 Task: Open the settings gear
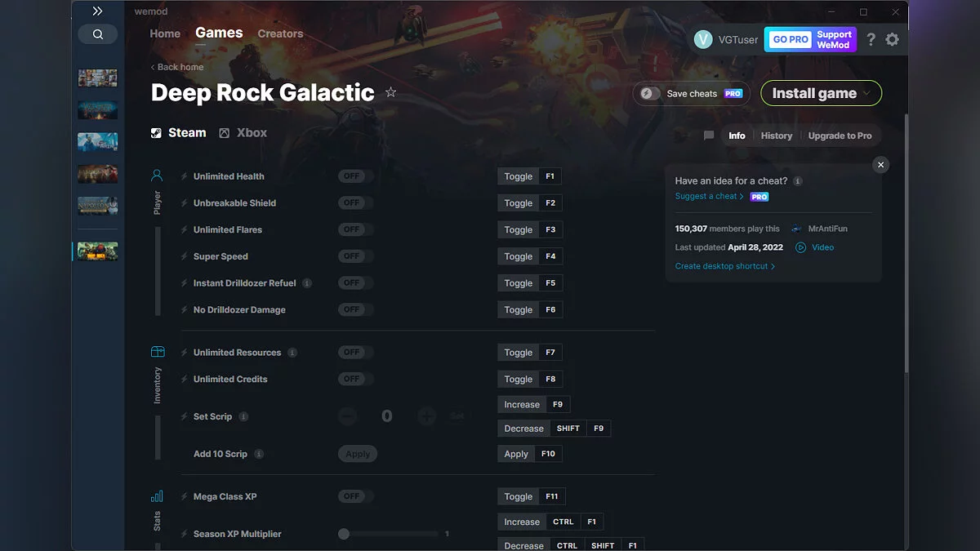(x=892, y=38)
